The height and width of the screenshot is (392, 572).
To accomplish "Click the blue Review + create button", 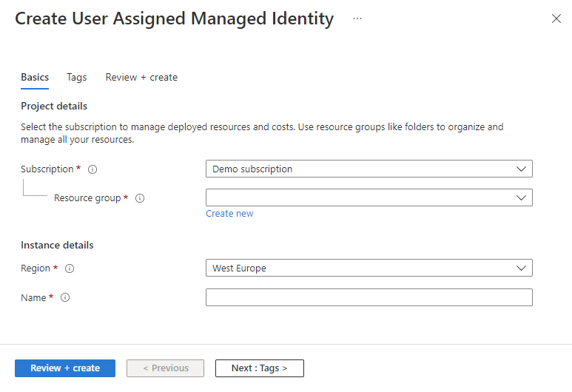I will click(x=65, y=368).
